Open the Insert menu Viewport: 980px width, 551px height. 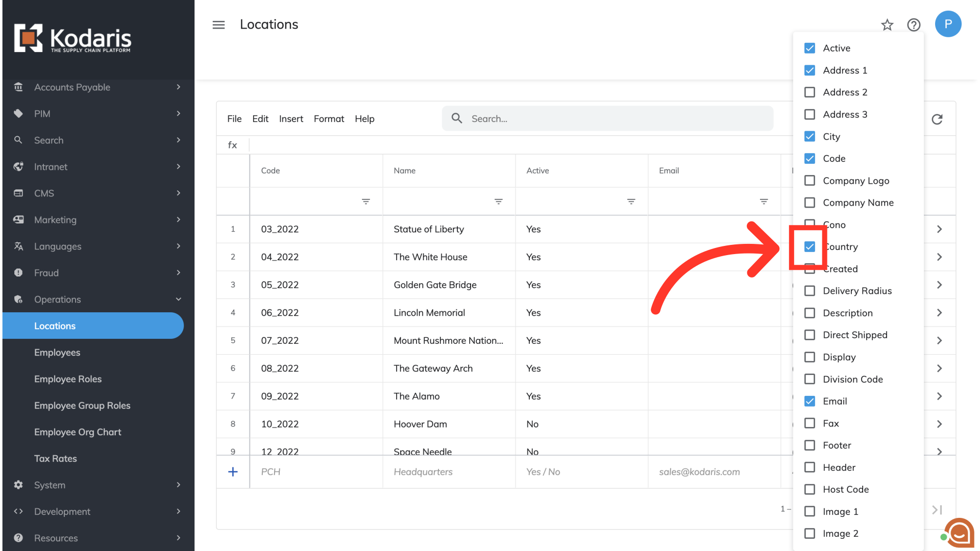(x=291, y=119)
